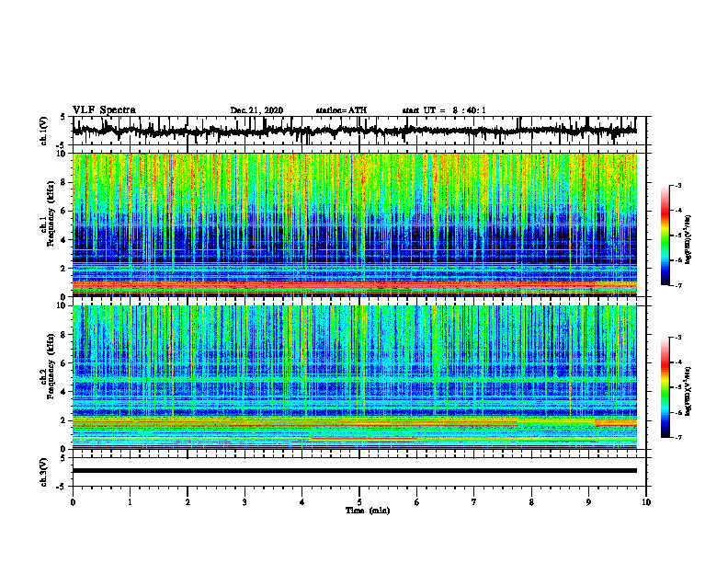The height and width of the screenshot is (563, 728).
Task: Click the '5' tick of the ch.3(V) axis
Action: pos(63,458)
